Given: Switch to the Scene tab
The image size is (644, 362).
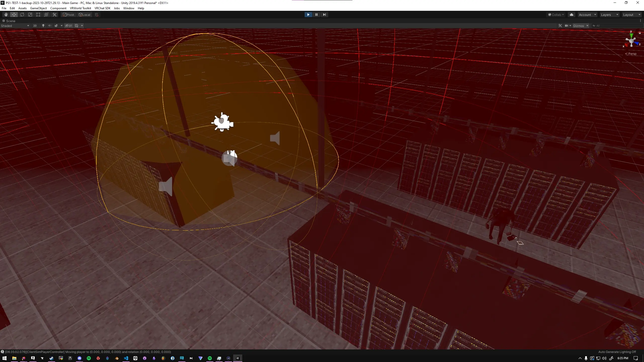Looking at the screenshot, I should click(x=9, y=21).
